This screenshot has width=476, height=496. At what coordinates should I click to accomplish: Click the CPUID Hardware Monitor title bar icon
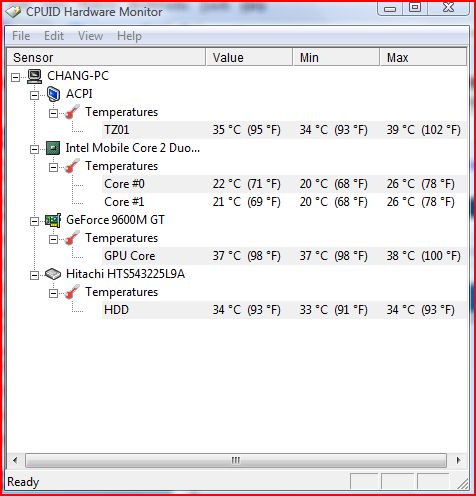[13, 11]
